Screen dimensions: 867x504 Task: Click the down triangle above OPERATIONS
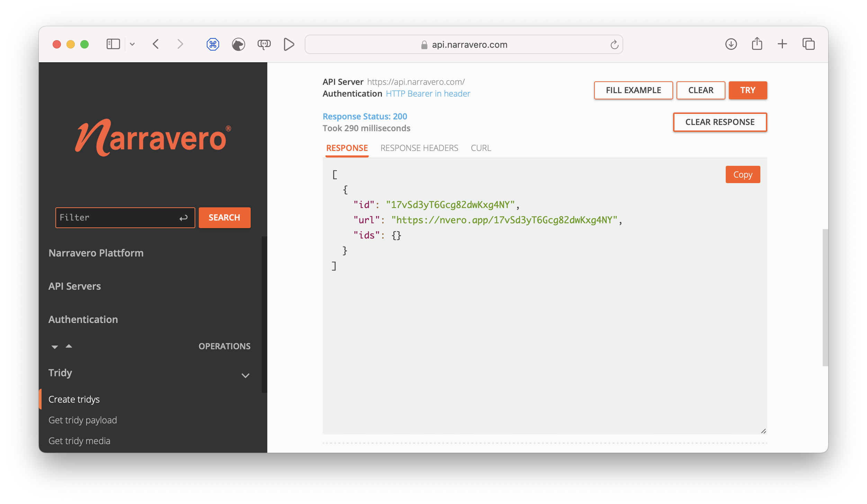click(x=54, y=346)
